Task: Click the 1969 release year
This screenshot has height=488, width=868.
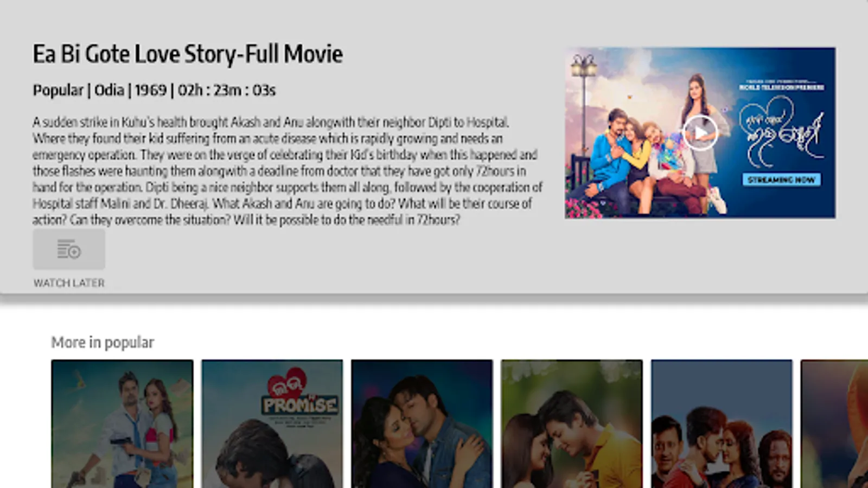Action: (x=151, y=90)
